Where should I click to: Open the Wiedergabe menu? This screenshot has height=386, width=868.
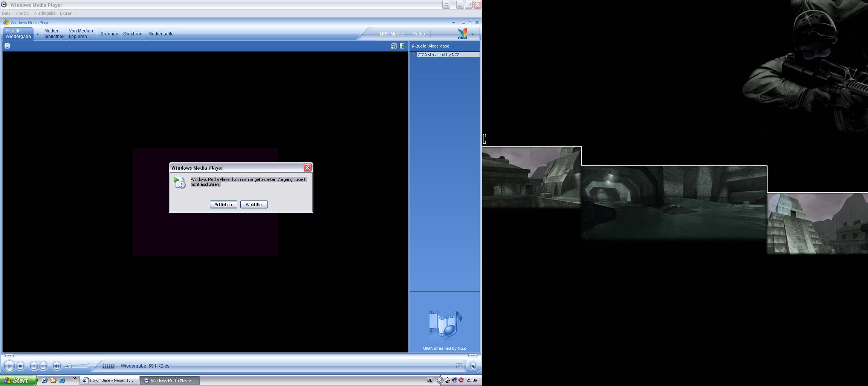tap(44, 13)
